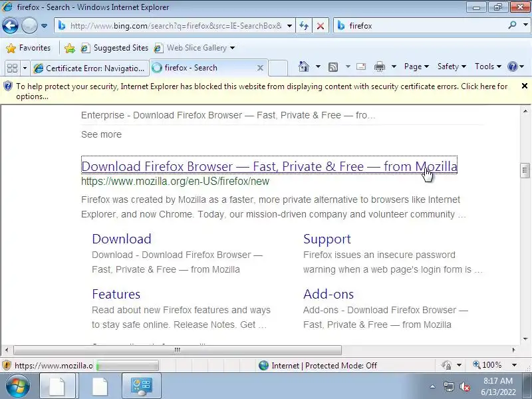
Task: Open the Tools menu
Action: tap(487, 66)
